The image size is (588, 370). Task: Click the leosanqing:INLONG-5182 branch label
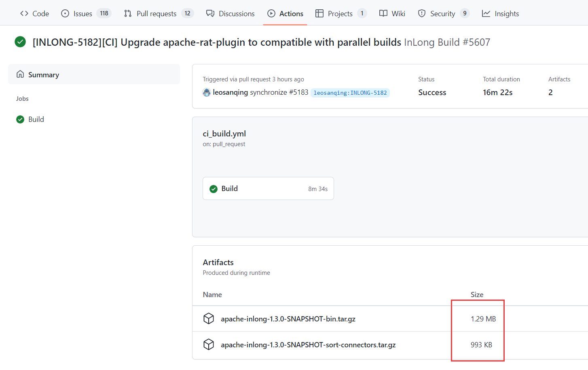[350, 93]
